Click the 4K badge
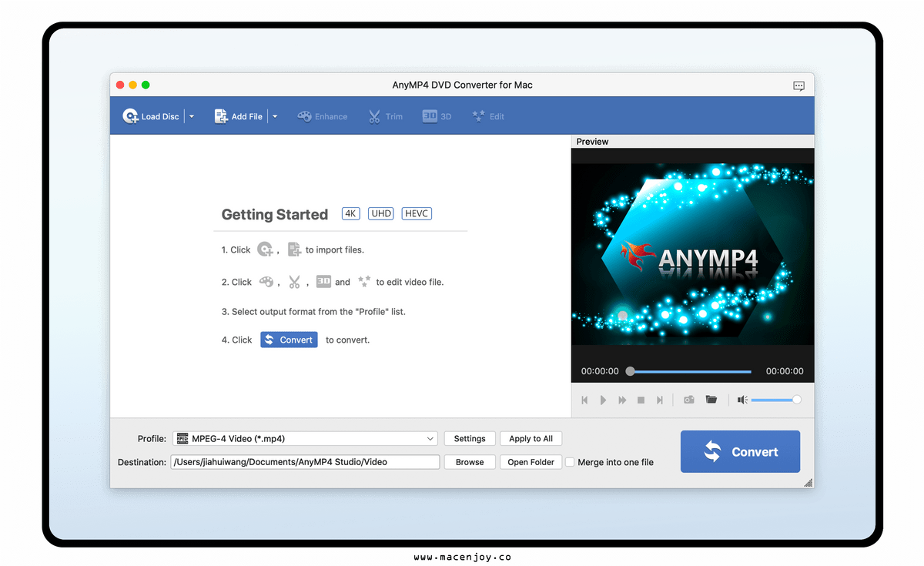This screenshot has width=924, height=566. (x=350, y=213)
